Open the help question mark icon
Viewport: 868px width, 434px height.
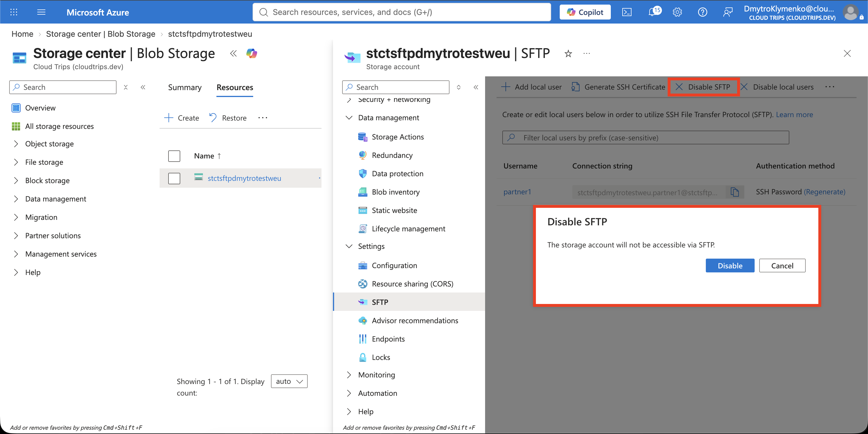(703, 12)
